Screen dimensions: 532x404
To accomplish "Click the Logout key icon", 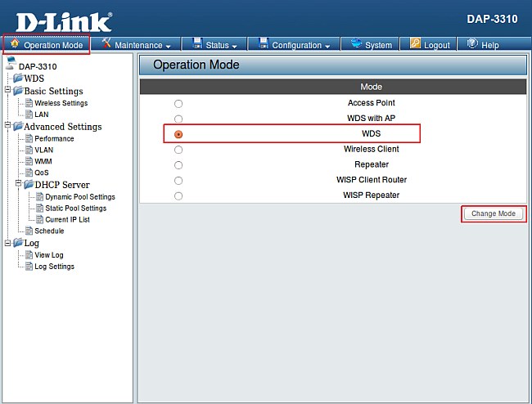I will (415, 44).
